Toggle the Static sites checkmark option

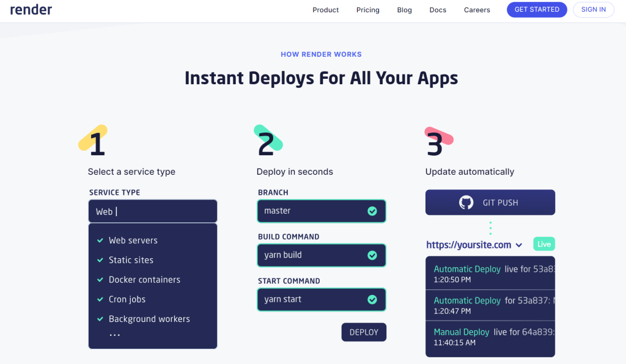pos(100,260)
